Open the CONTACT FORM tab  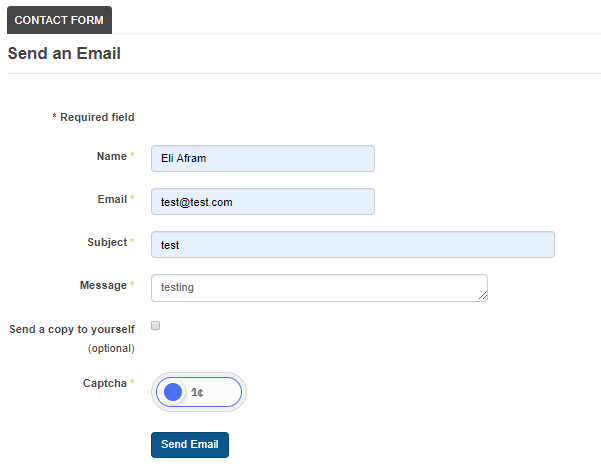[x=59, y=20]
